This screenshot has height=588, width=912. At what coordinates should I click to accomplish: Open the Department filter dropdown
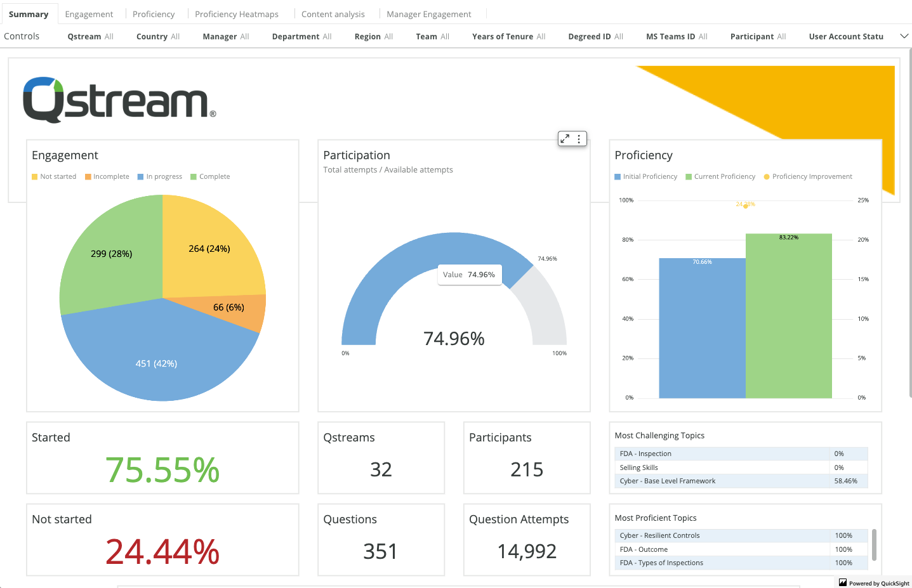pos(302,37)
